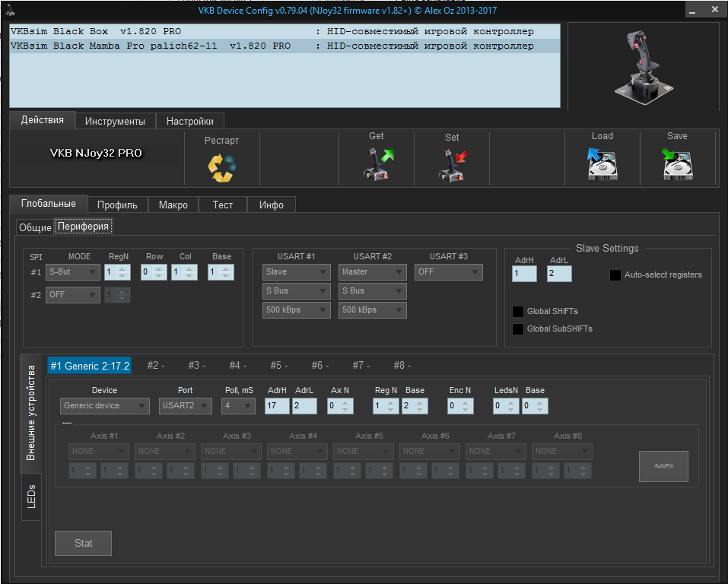Toggle Global SubSHIFTs checkbox
The width and height of the screenshot is (728, 584).
518,329
